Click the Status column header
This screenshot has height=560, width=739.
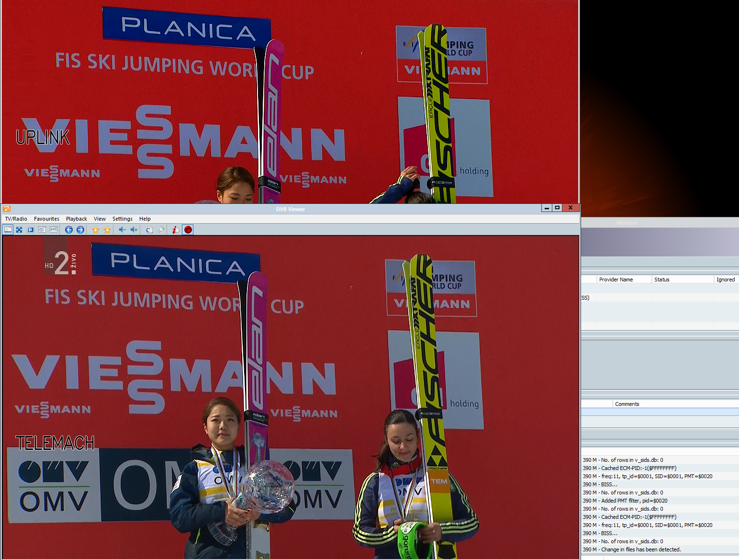(683, 280)
